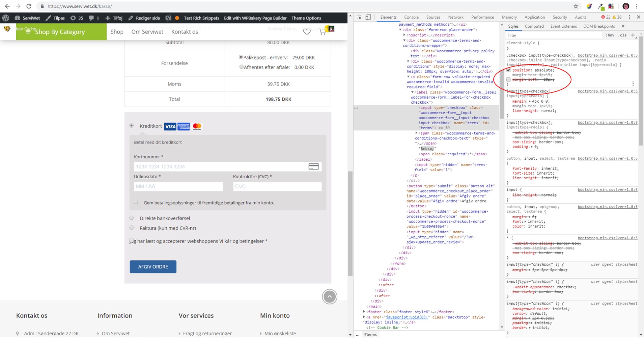Open the Computed styles tab
Image resolution: width=644 pixels, height=338 pixels.
coord(534,26)
